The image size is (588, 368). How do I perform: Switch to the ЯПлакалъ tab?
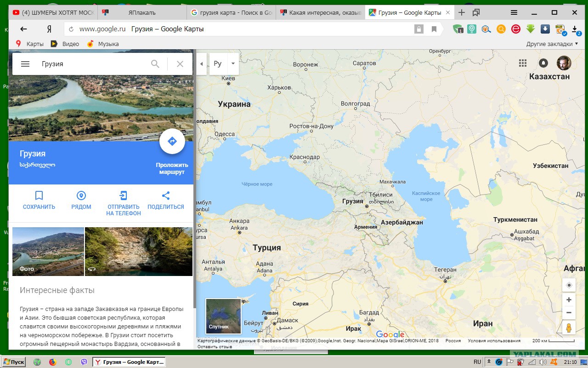coord(141,12)
